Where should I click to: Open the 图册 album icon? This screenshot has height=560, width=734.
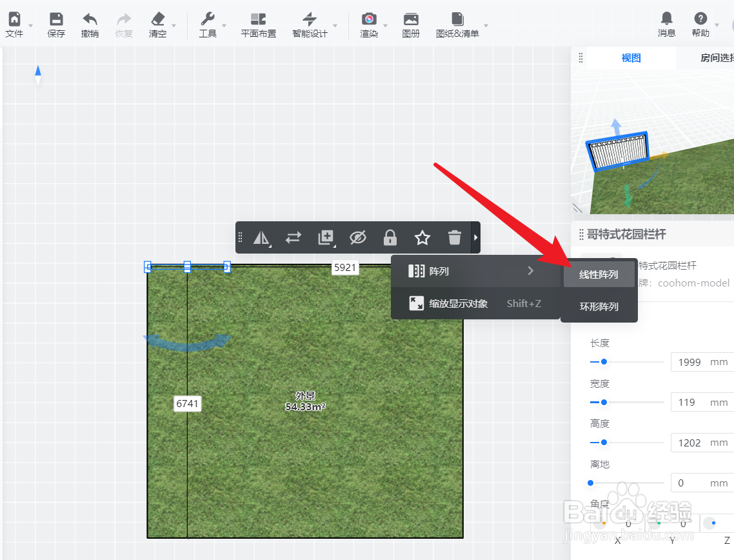pyautogui.click(x=411, y=19)
